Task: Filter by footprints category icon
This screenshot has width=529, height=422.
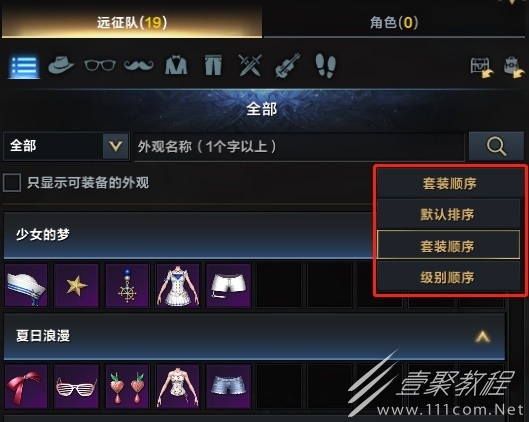Action: click(x=326, y=65)
